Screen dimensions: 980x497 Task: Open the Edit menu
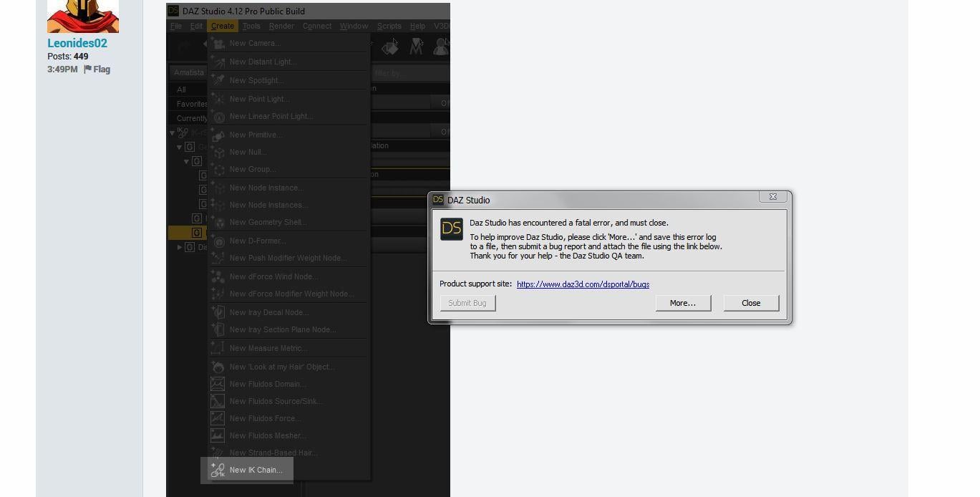tap(196, 26)
